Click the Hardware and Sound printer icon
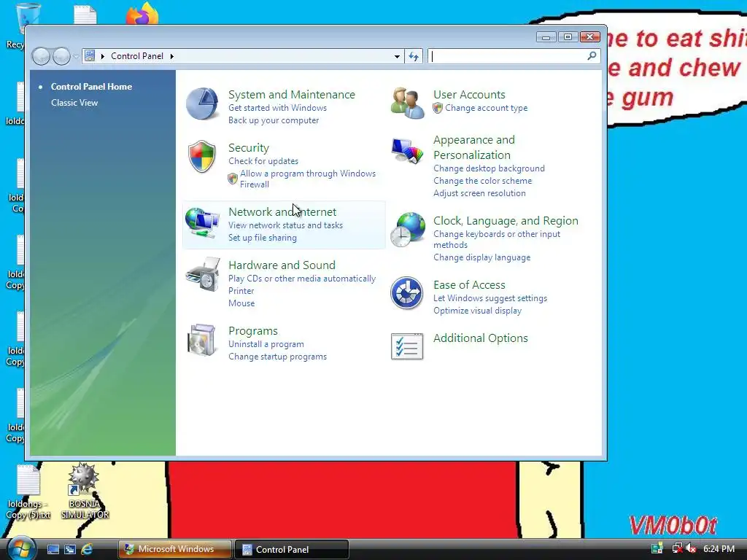This screenshot has height=560, width=747. click(203, 274)
